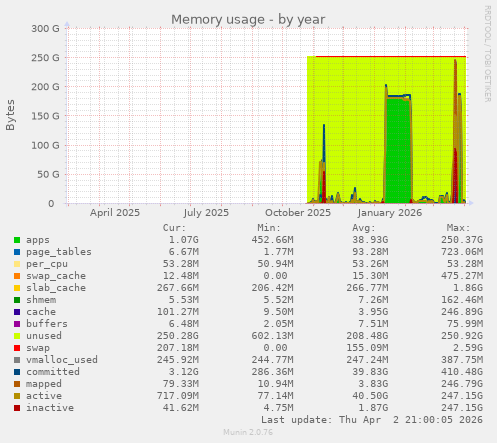The image size is (497, 443).
Task: Click the 'cache' legend label
Action: (41, 312)
